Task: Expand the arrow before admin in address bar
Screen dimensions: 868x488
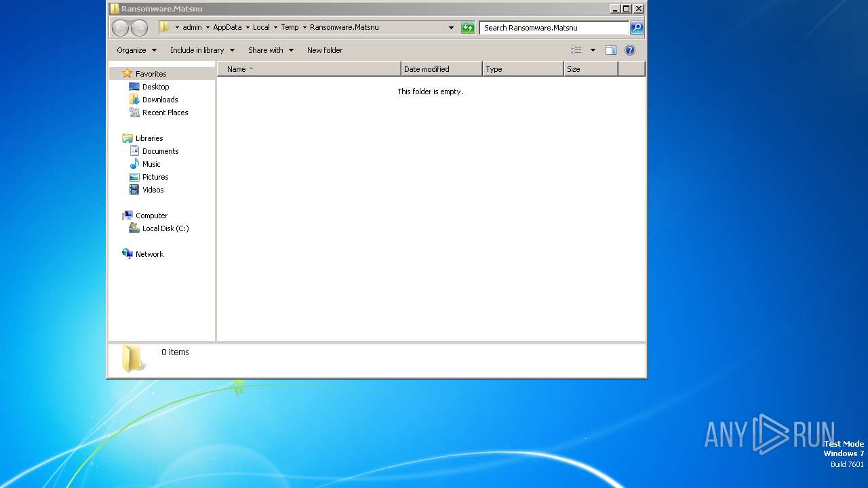Action: [x=177, y=28]
